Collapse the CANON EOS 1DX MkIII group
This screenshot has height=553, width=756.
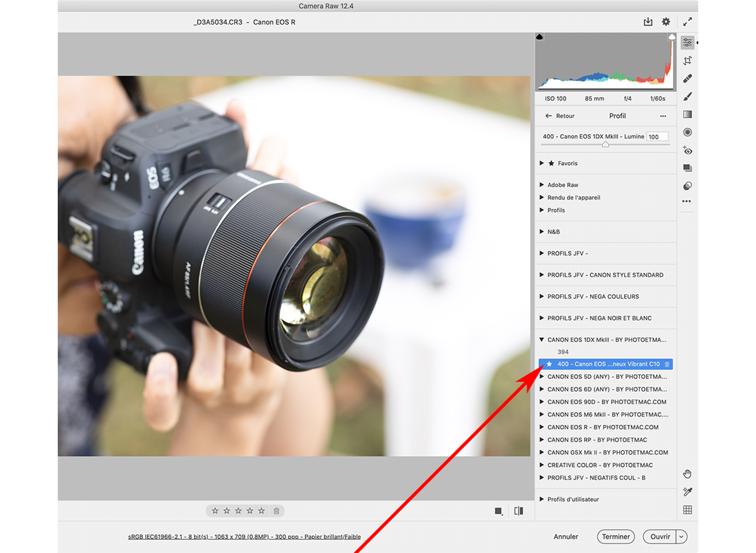point(542,340)
